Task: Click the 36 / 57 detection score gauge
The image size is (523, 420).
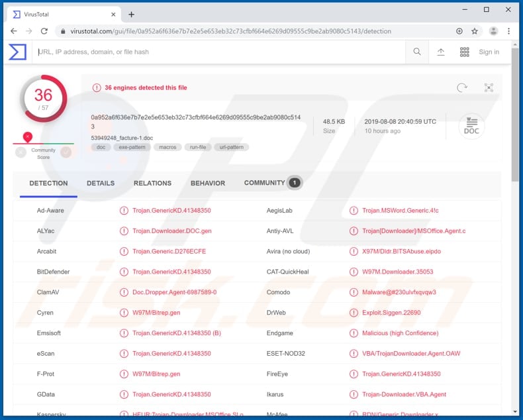Action: [43, 99]
